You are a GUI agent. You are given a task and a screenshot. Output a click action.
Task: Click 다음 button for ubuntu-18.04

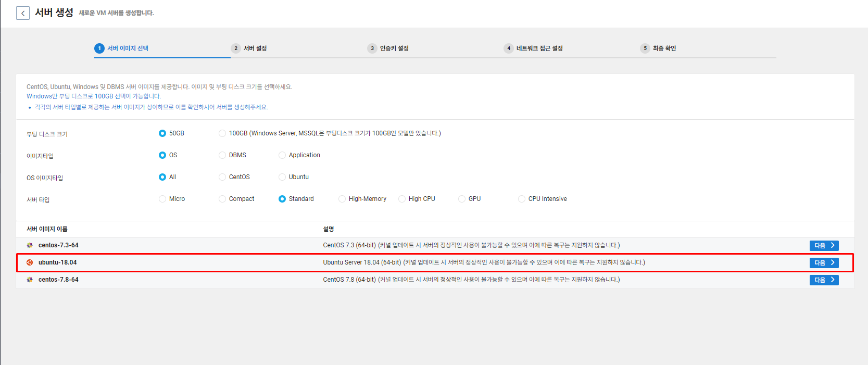coord(824,263)
